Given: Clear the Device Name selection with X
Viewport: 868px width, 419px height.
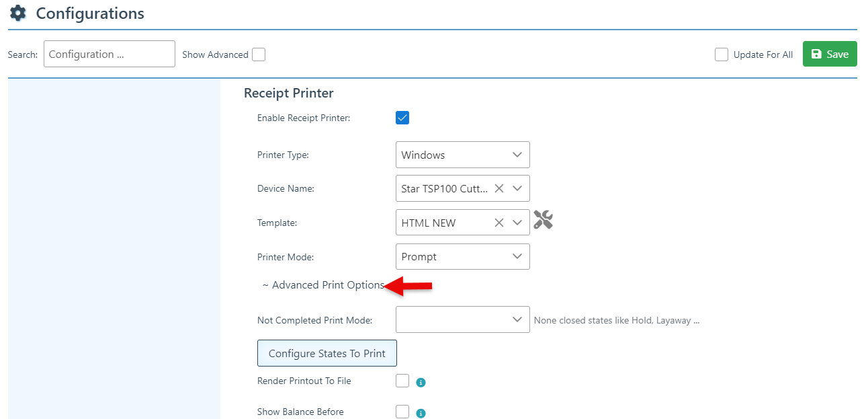Looking at the screenshot, I should point(499,189).
